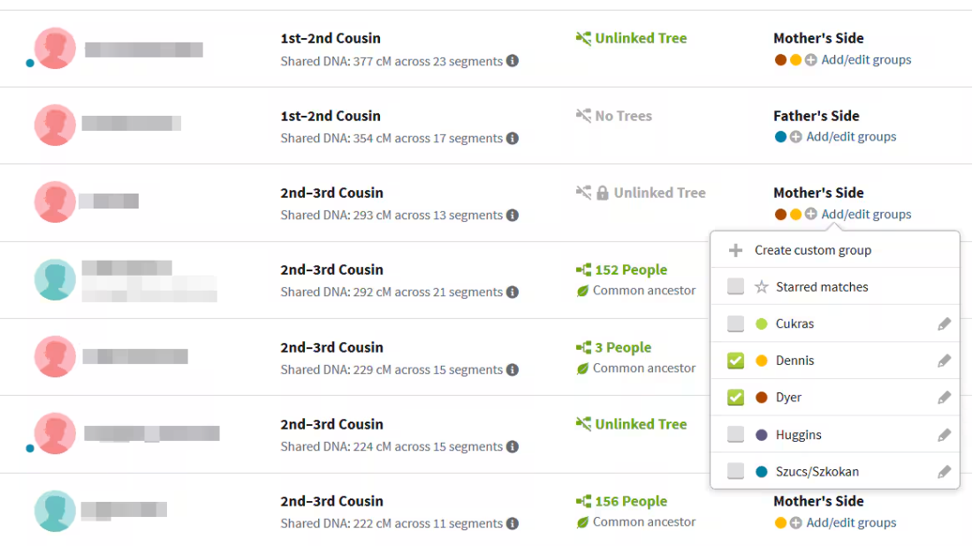The height and width of the screenshot is (555, 980).
Task: Click info icon beside 377 cM shared DNA
Action: click(x=513, y=61)
